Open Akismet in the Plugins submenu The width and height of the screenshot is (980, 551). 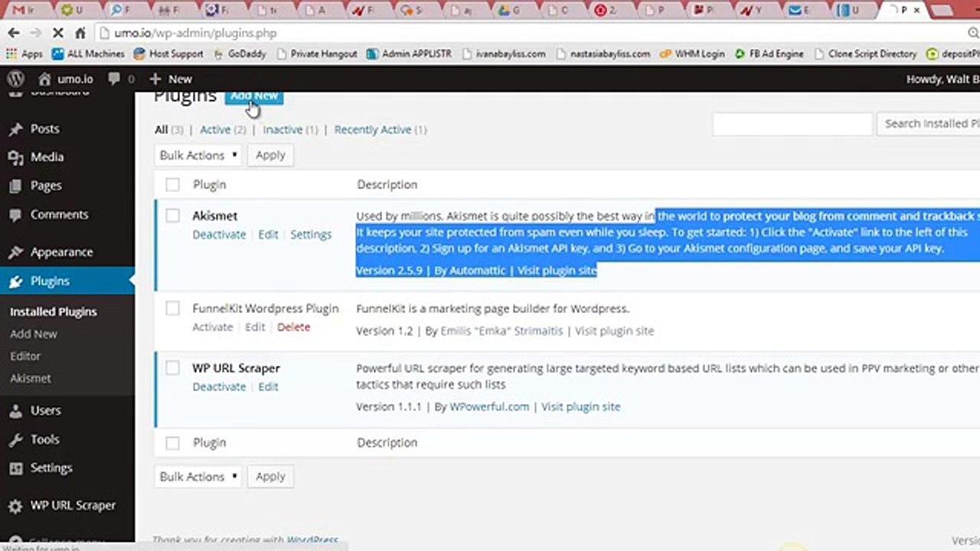click(31, 378)
